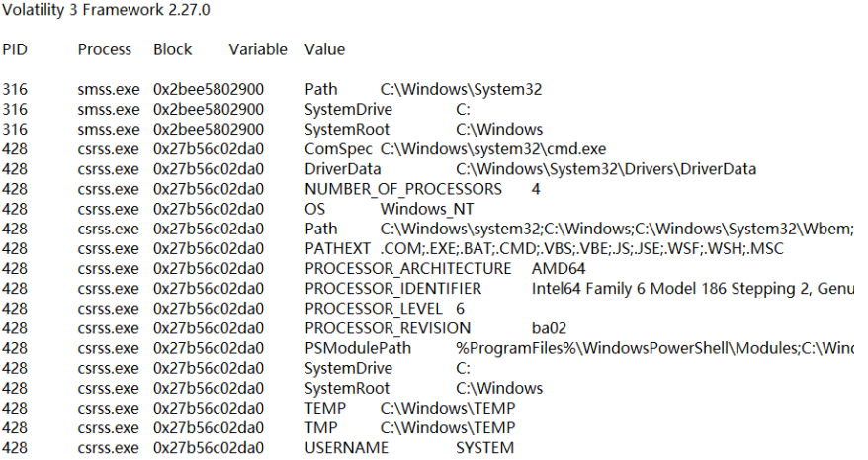Click the Volatility 3 Framework title text
The image size is (868, 460).
105,10
